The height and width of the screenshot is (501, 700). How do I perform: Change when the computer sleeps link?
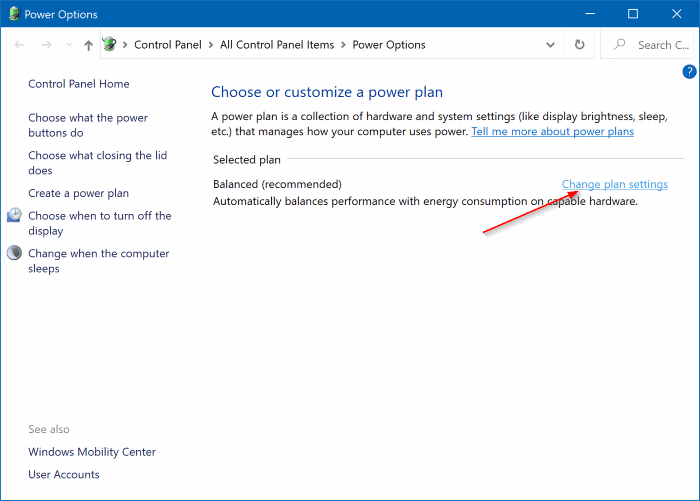tap(99, 261)
